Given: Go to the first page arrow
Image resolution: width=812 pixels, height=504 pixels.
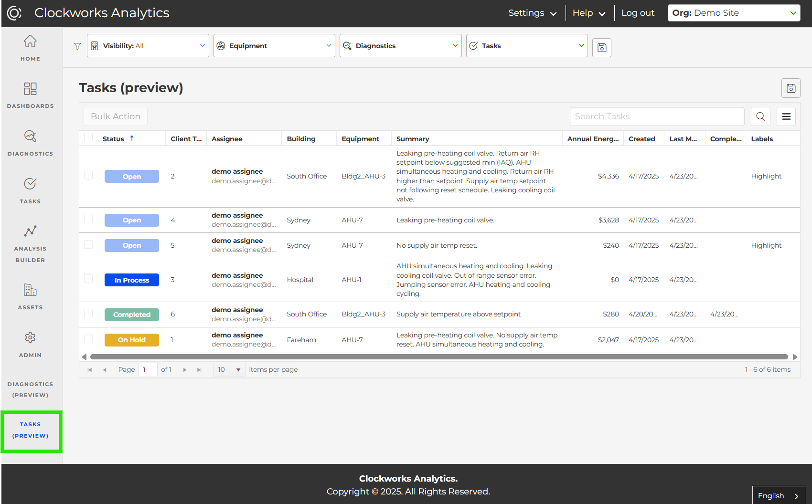Looking at the screenshot, I should [89, 370].
